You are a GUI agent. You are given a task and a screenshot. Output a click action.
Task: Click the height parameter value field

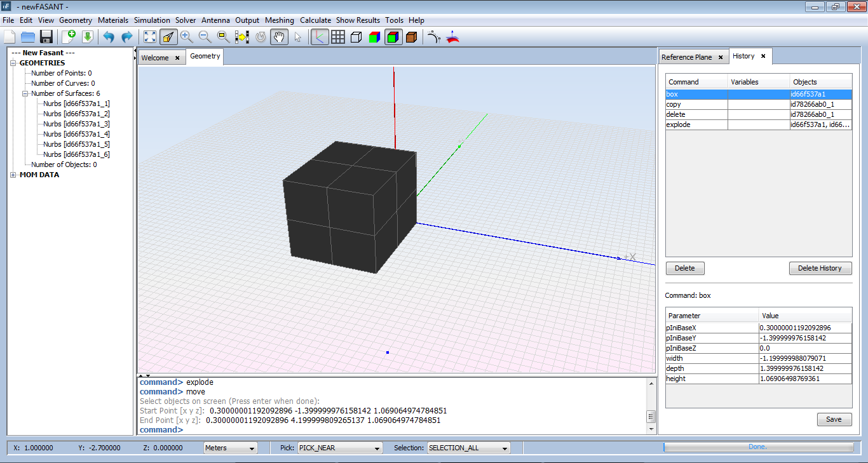coord(804,379)
